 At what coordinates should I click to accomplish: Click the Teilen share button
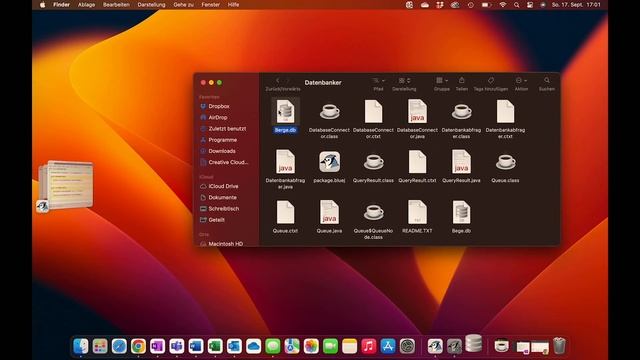point(462,80)
